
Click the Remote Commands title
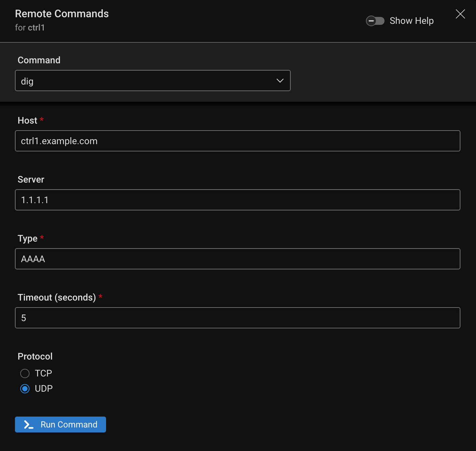click(x=62, y=14)
